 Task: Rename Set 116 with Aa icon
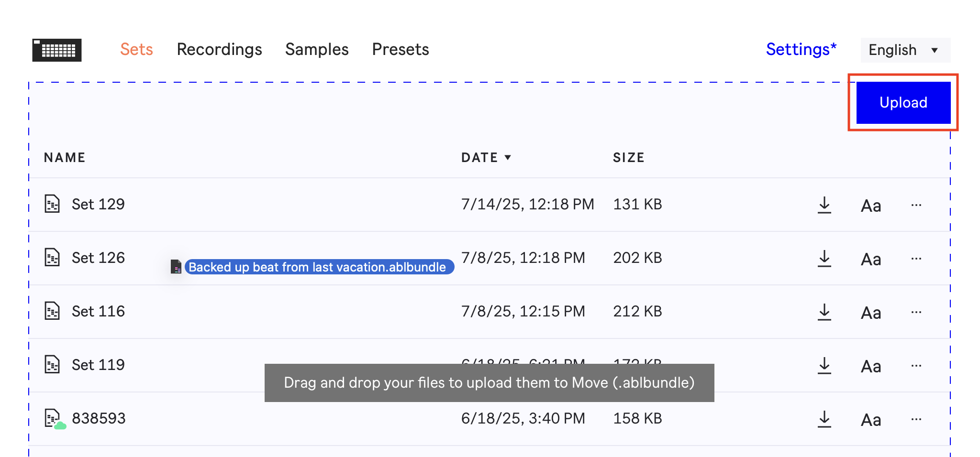[x=870, y=313]
